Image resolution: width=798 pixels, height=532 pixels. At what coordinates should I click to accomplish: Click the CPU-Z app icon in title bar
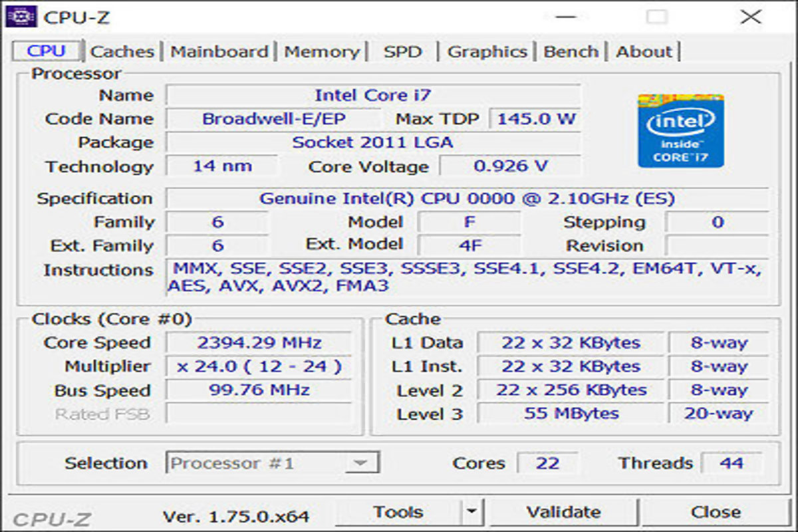click(x=20, y=16)
